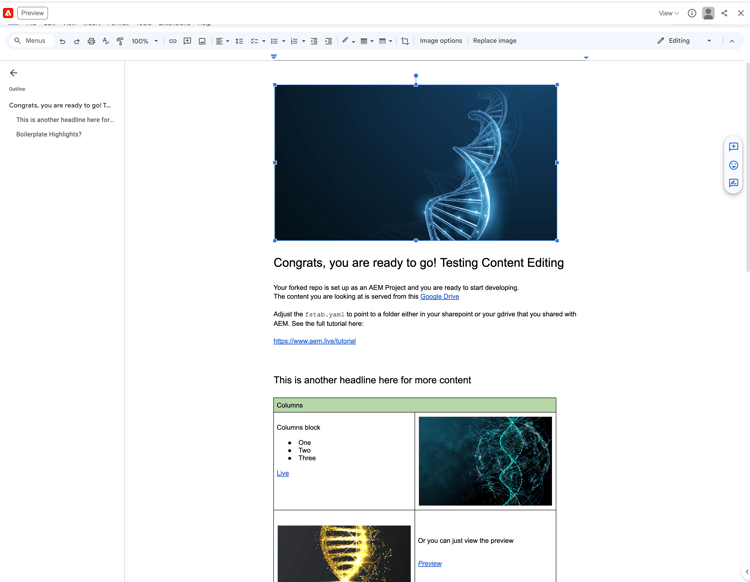750x582 pixels.
Task: Hide the toolbar with up chevron
Action: pyautogui.click(x=732, y=41)
